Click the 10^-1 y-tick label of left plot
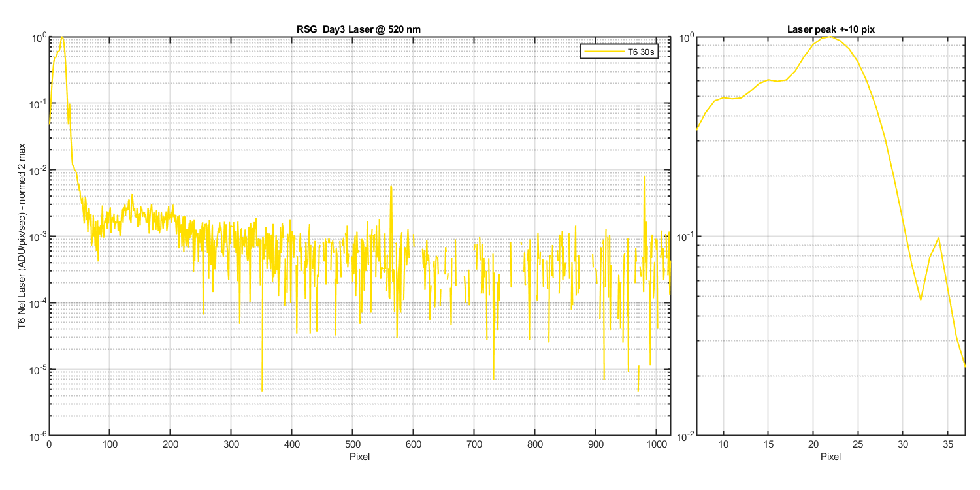The image size is (980, 490). click(38, 104)
